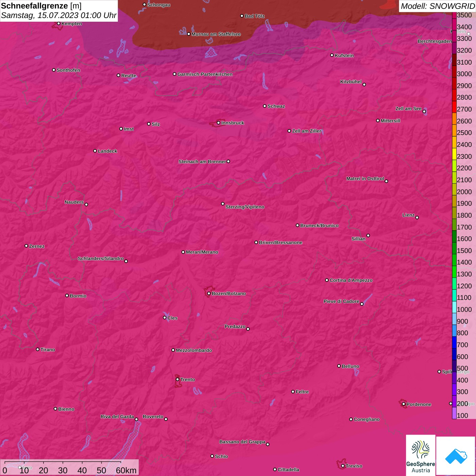Click the Zernez label
476x476 pixels.
click(37, 246)
